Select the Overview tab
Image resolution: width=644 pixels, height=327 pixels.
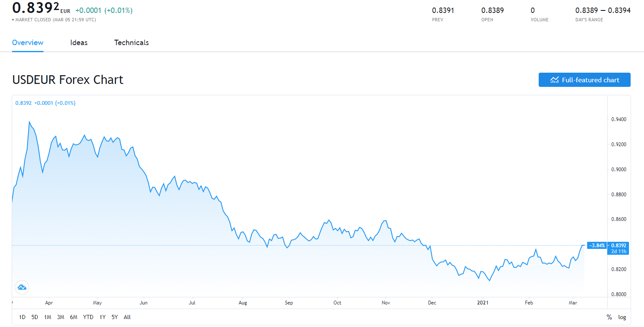click(x=28, y=43)
